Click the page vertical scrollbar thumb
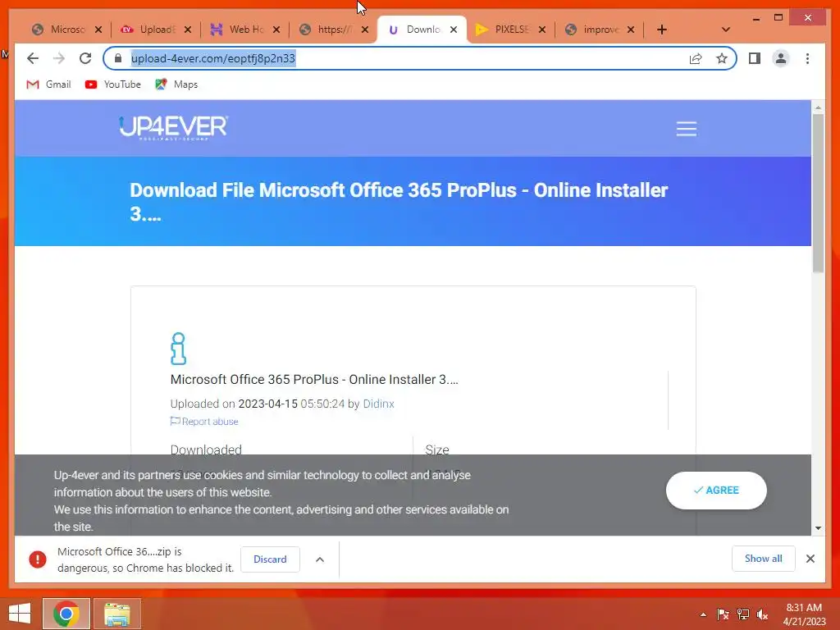This screenshot has height=630, width=840. [x=818, y=193]
